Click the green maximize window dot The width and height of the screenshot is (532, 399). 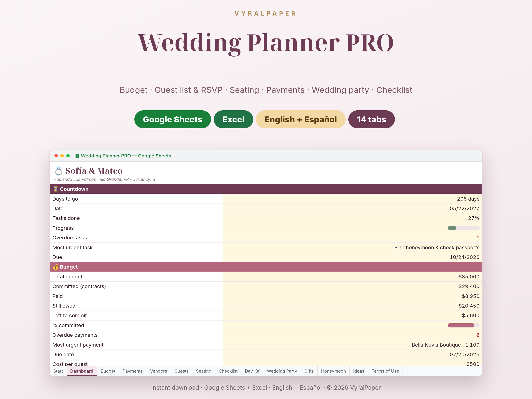point(68,156)
